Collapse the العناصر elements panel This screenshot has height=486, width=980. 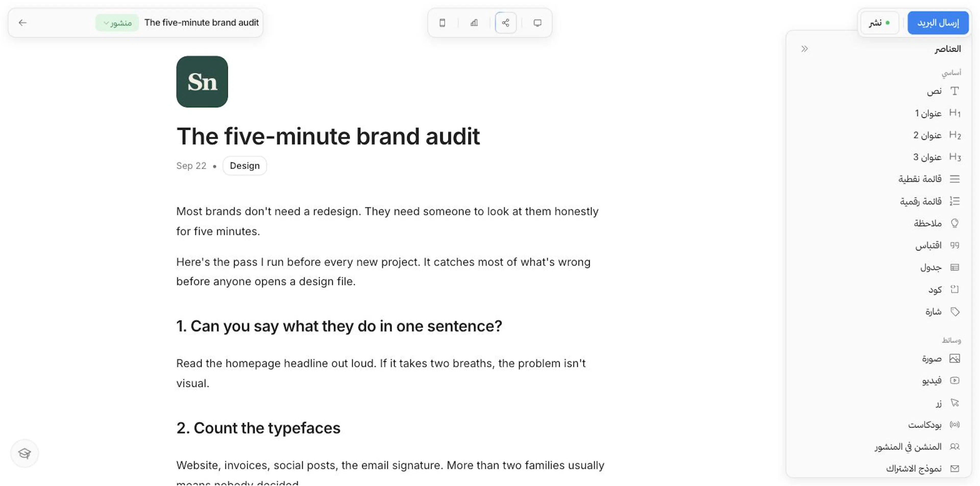click(804, 49)
